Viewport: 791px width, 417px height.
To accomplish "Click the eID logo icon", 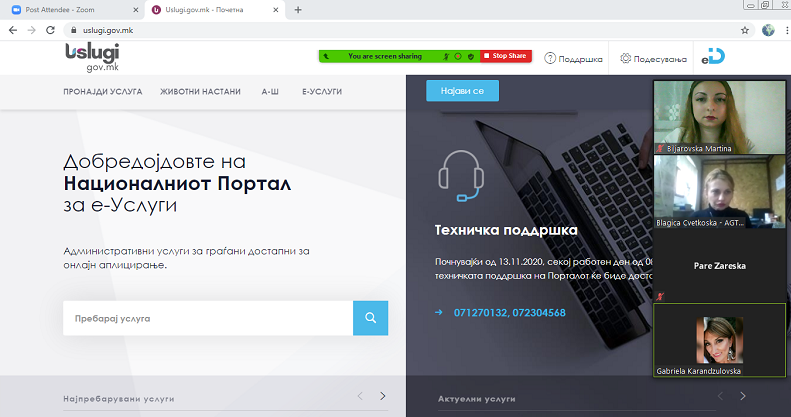I will point(712,59).
